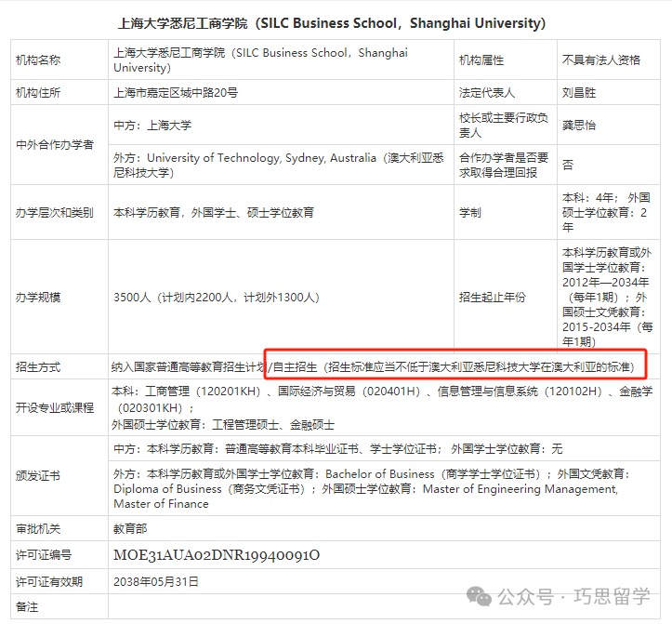Select the address 上海市嘉定区城中路20号
Screen dimensions: 672x624
pyautogui.click(x=176, y=93)
